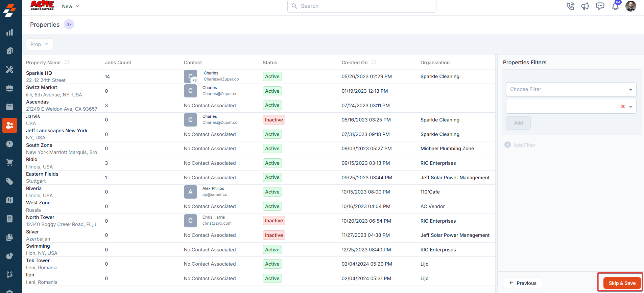Select the highlighted customers people sidebar icon
This screenshot has width=644, height=293.
tap(9, 126)
